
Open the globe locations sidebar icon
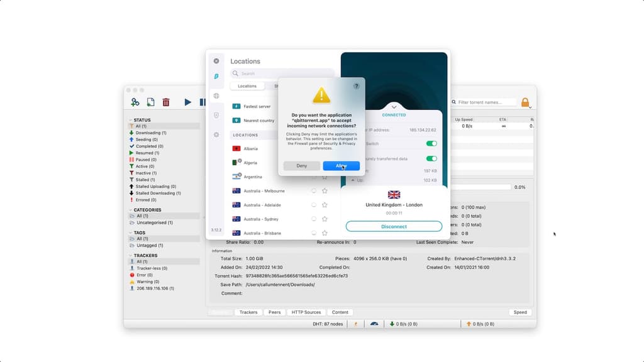pyautogui.click(x=216, y=96)
